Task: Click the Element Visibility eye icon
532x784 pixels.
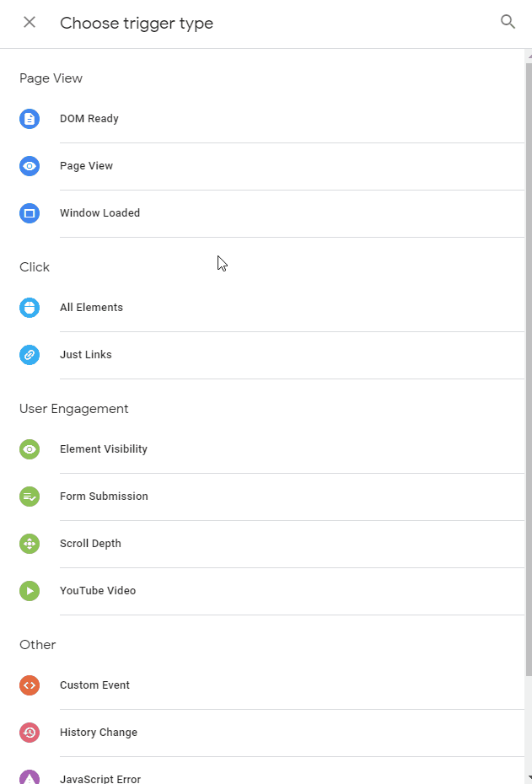Action: click(30, 449)
